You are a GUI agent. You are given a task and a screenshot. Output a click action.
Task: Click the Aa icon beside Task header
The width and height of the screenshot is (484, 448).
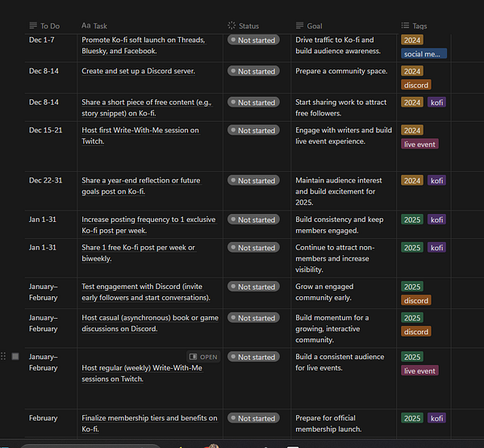86,26
